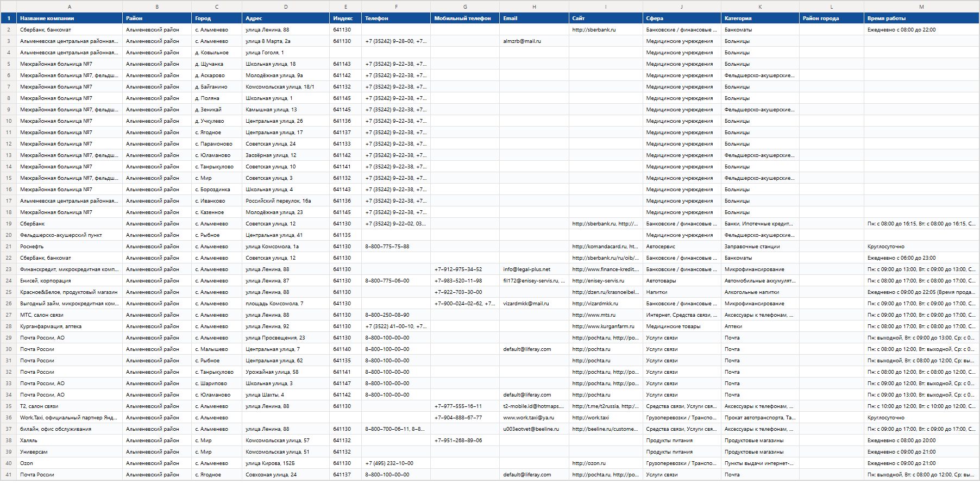
Task: Click the 'Мобильный телефон' header cell
Action: [465, 18]
